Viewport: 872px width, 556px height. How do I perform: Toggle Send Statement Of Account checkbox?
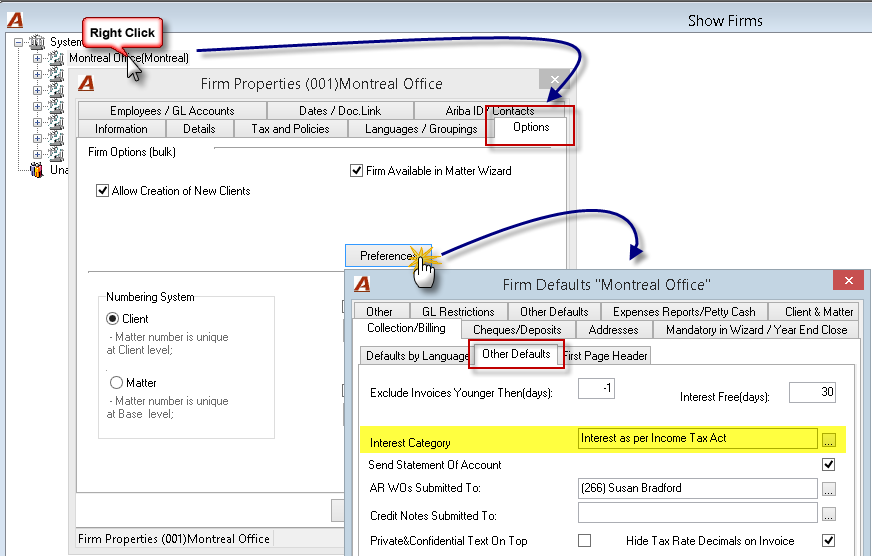(x=829, y=464)
